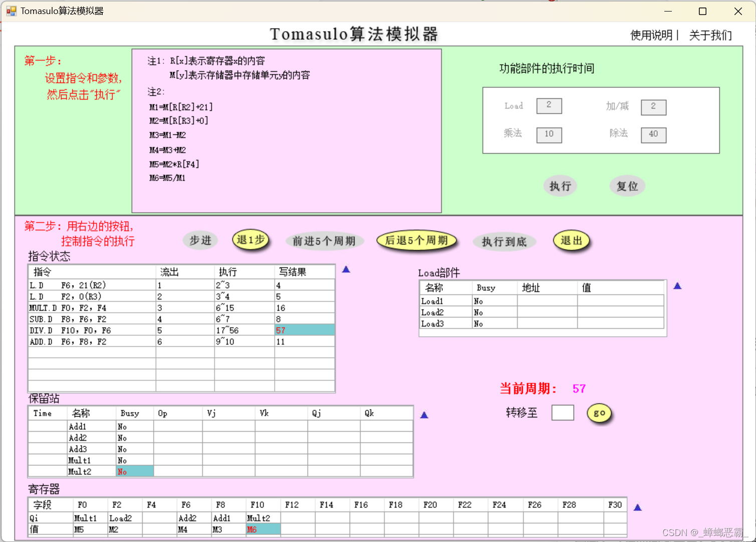
Task: Click the highlighted M6 register value cell
Action: pos(263,529)
